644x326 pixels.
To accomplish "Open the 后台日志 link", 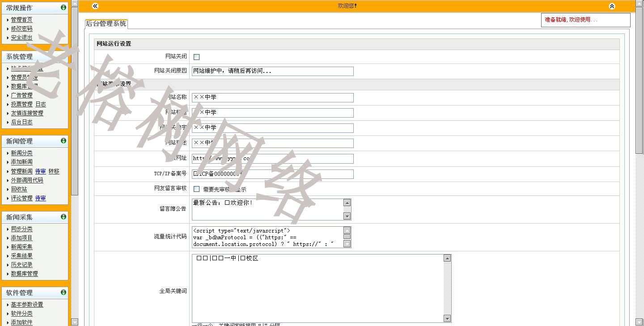I will tap(21, 122).
